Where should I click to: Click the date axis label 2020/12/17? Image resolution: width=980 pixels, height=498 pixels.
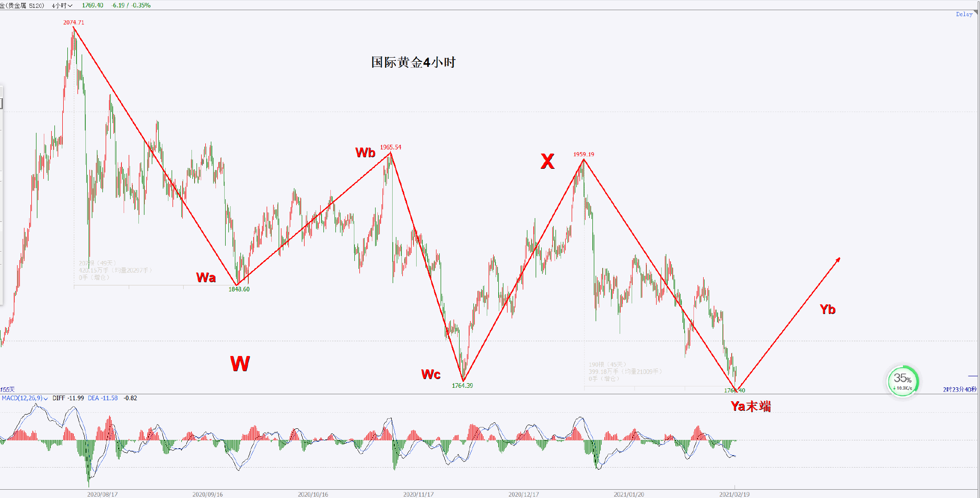coord(524,494)
